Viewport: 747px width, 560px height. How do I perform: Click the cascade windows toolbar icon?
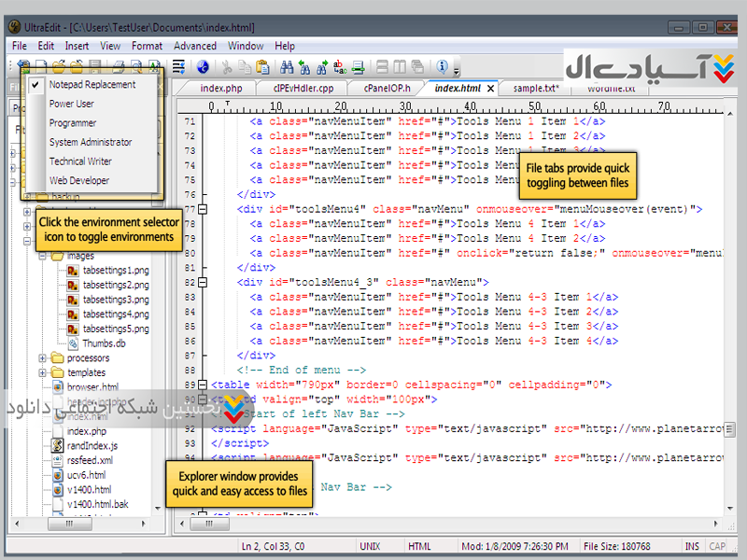click(x=416, y=66)
